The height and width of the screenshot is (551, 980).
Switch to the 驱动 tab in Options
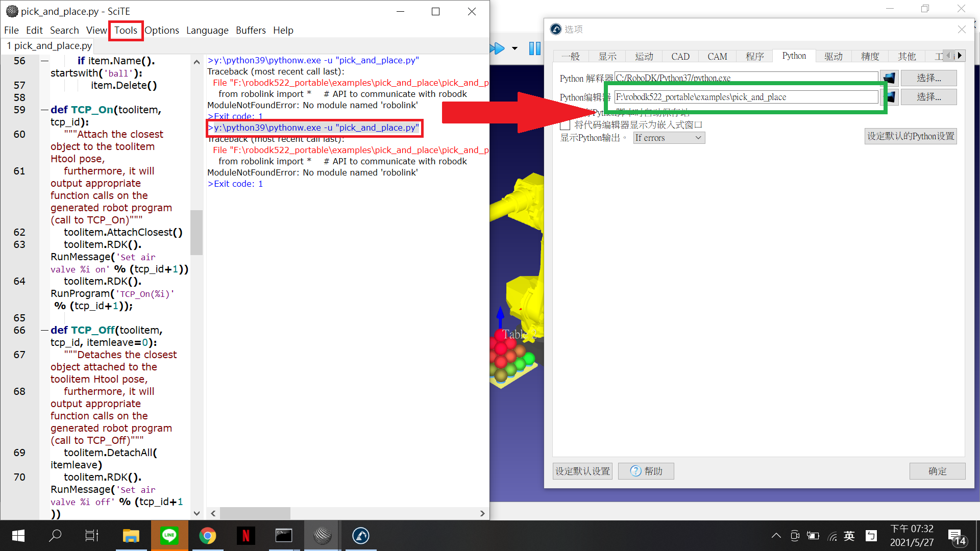tap(834, 56)
